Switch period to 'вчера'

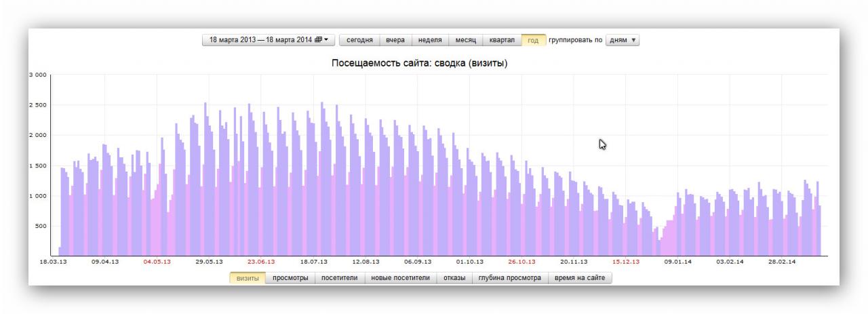click(395, 40)
